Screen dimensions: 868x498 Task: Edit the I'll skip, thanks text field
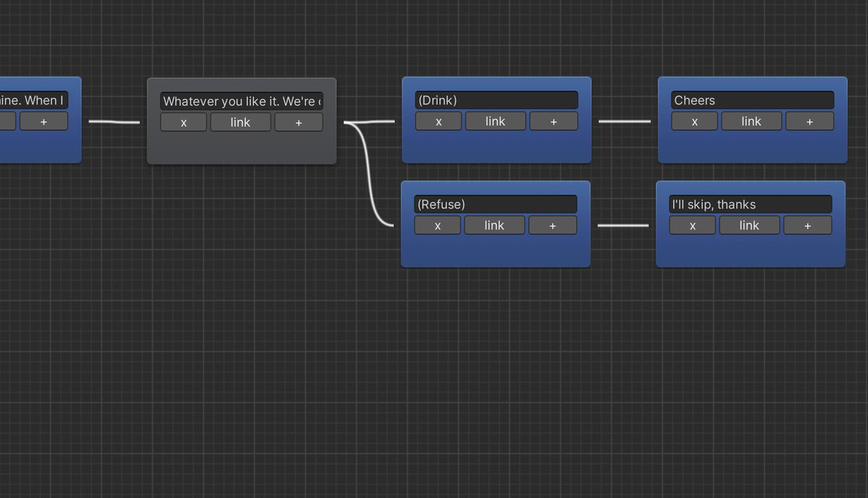point(750,204)
